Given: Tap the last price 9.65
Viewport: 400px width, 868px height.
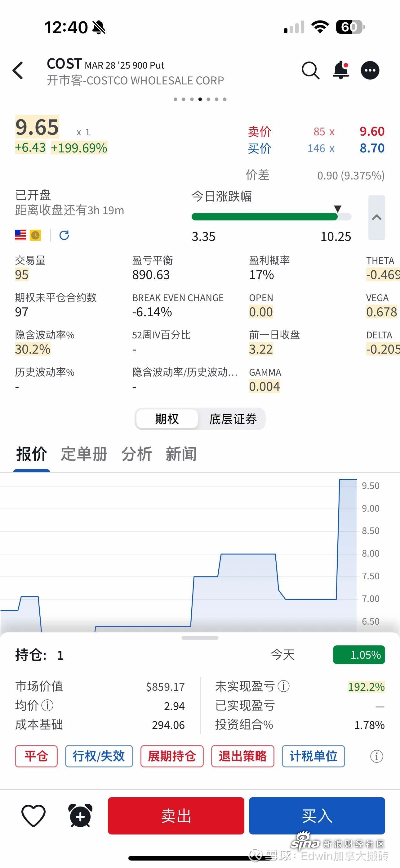Looking at the screenshot, I should tap(37, 127).
